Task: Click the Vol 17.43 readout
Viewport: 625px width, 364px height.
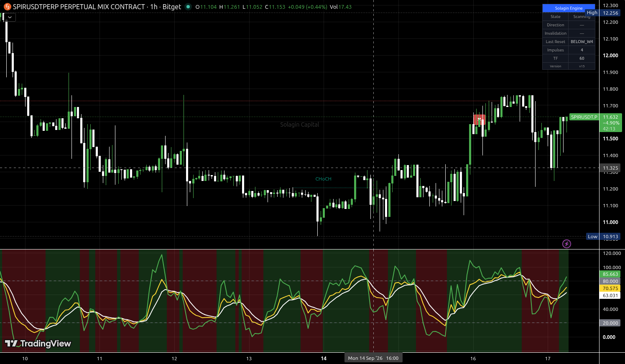Action: [340, 7]
